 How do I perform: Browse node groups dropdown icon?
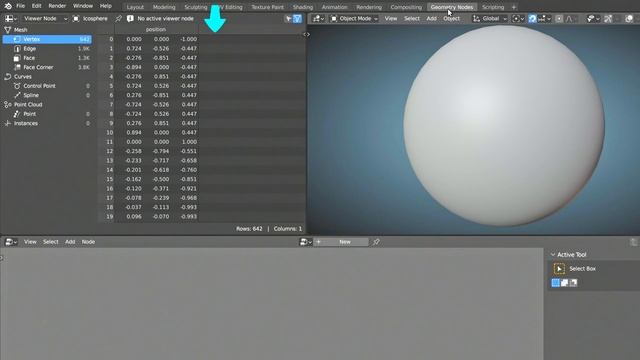coord(305,242)
